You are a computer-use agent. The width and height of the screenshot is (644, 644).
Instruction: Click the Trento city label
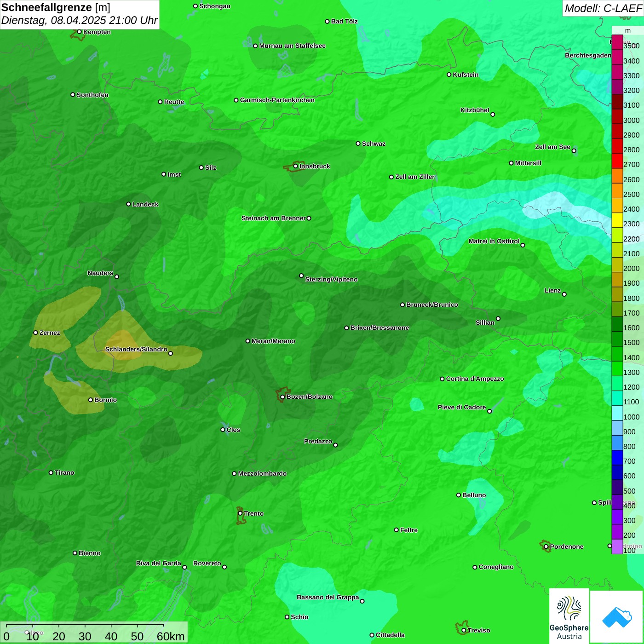254,513
